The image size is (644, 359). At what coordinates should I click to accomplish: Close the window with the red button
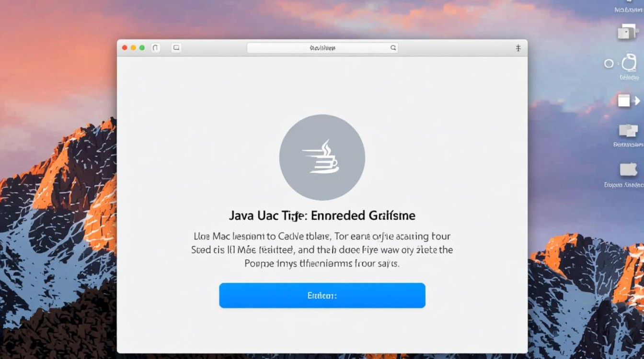click(x=125, y=48)
